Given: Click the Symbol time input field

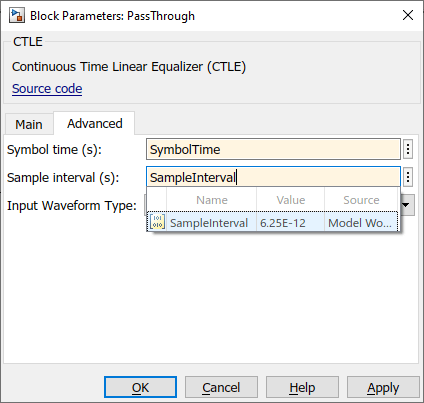Looking at the screenshot, I should (x=273, y=149).
